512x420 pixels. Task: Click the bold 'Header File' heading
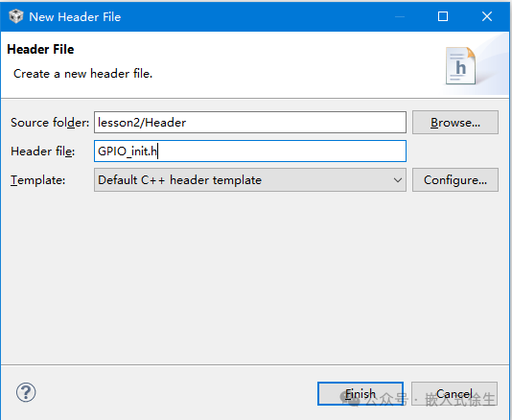click(40, 49)
